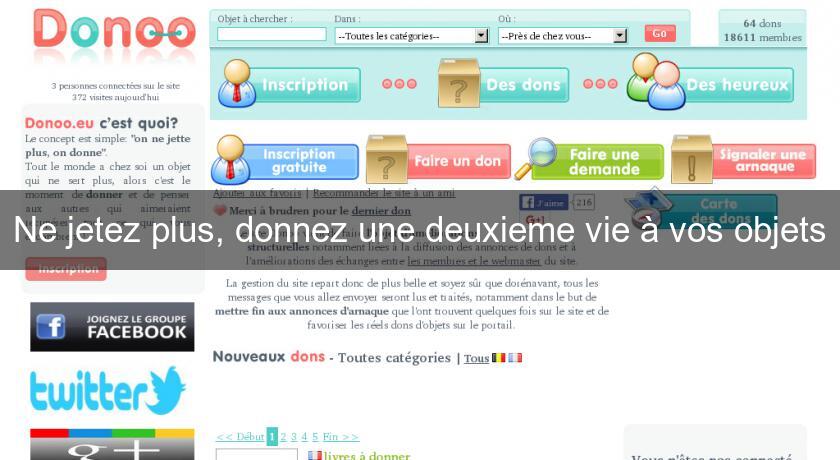The width and height of the screenshot is (840, 460).
Task: Jump to 'Fin >>' pagination link
Action: [x=341, y=437]
